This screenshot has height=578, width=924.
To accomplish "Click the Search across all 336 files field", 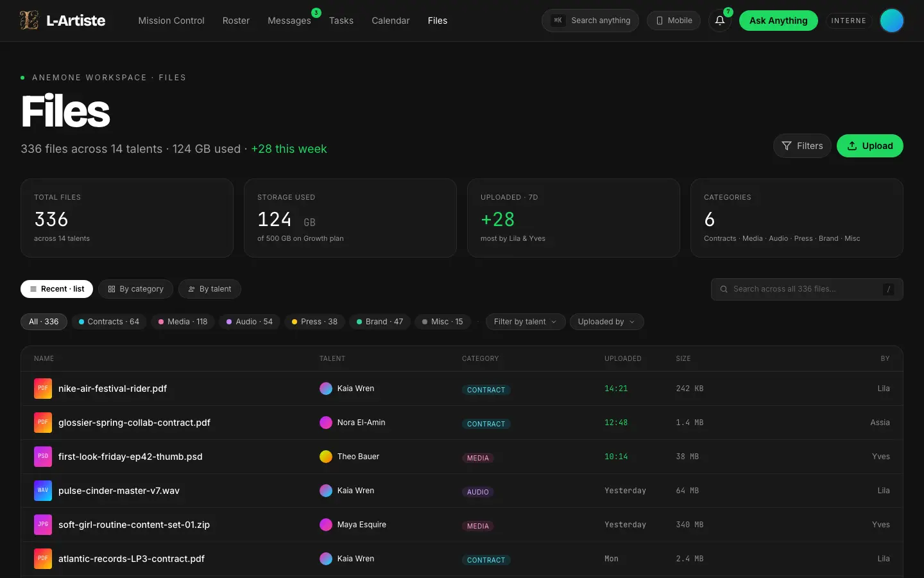I will coord(807,289).
